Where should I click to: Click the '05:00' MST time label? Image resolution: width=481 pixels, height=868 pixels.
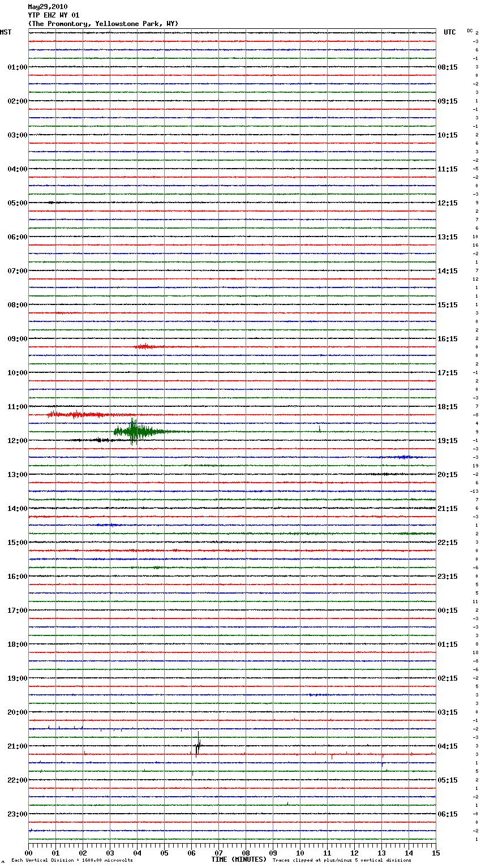tap(17, 203)
